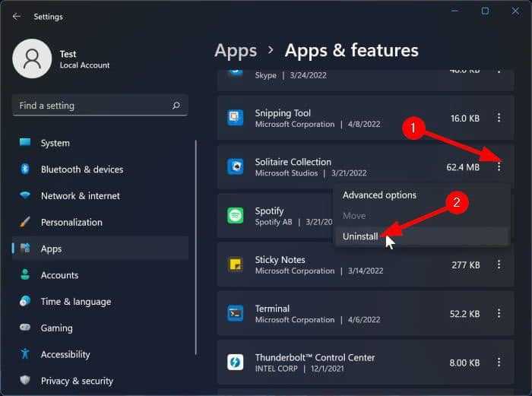
Task: Minimize the Settings window
Action: point(454,11)
